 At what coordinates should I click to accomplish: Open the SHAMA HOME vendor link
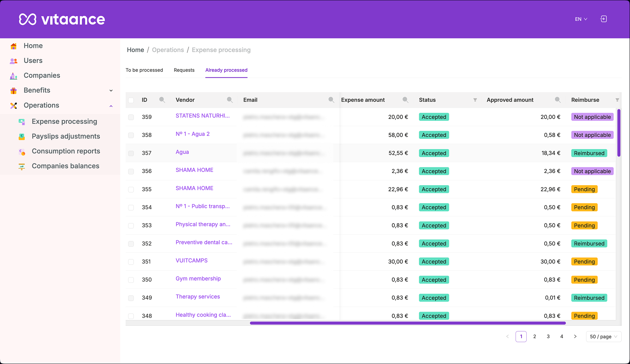click(194, 170)
